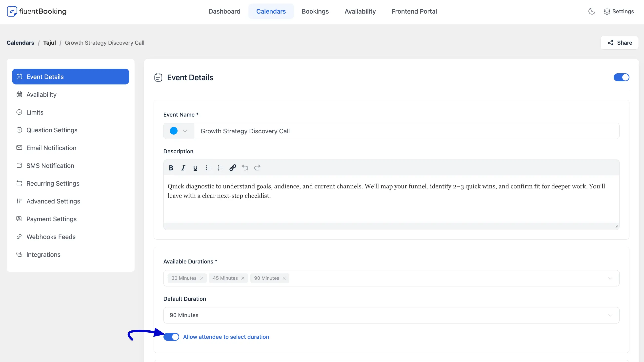Open Payment Settings in sidebar
The width and height of the screenshot is (644, 362).
pyautogui.click(x=71, y=219)
